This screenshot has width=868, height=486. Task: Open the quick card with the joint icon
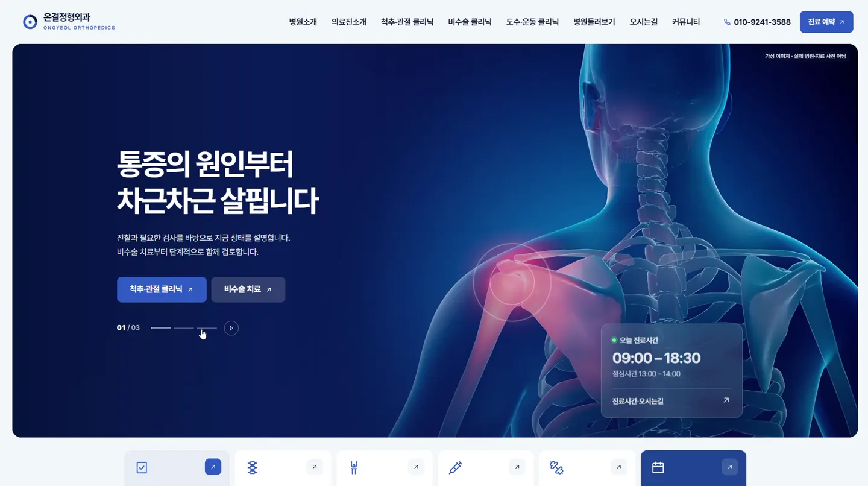[385, 468]
